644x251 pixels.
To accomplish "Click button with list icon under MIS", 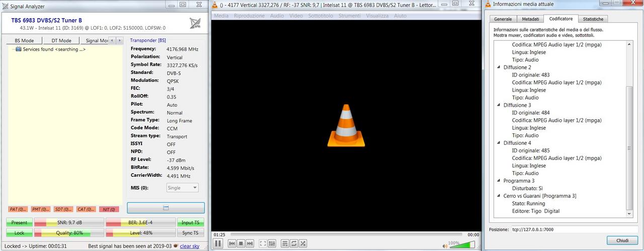I will (166, 208).
